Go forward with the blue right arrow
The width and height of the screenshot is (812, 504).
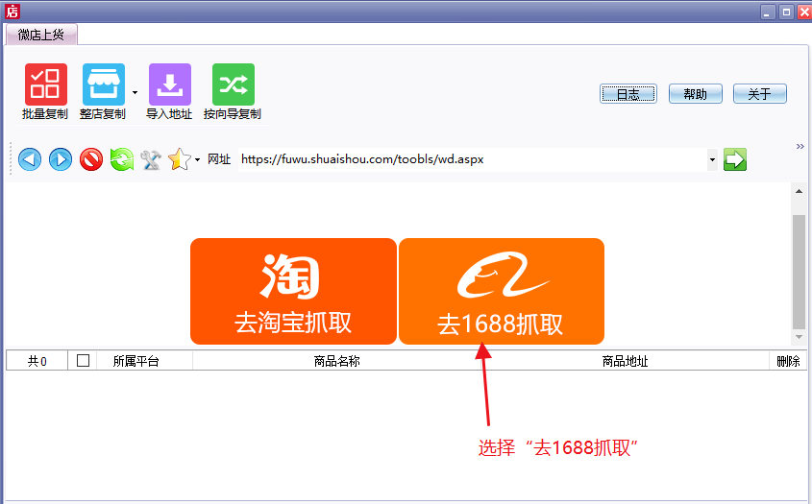coord(61,159)
